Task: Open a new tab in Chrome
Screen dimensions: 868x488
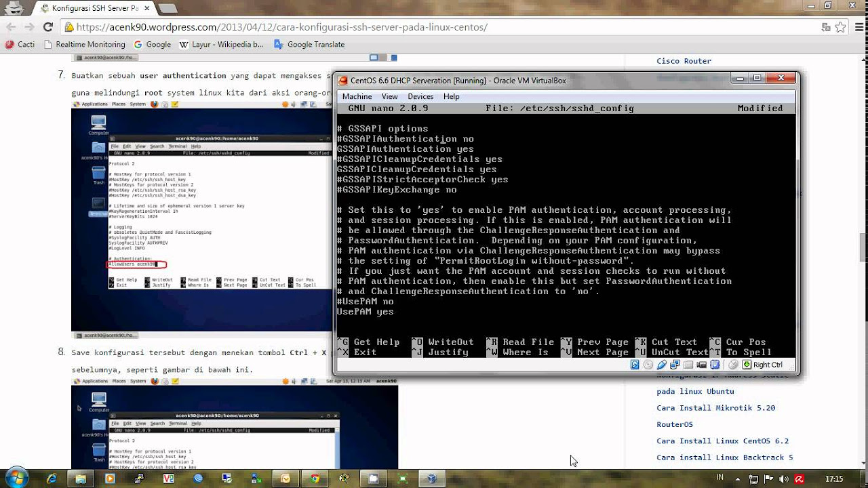Action: pos(167,8)
